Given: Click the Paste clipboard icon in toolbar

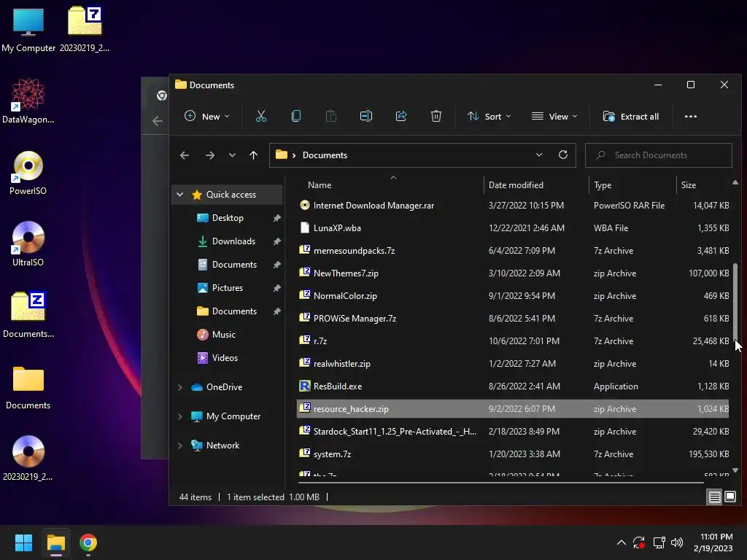Looking at the screenshot, I should [331, 116].
